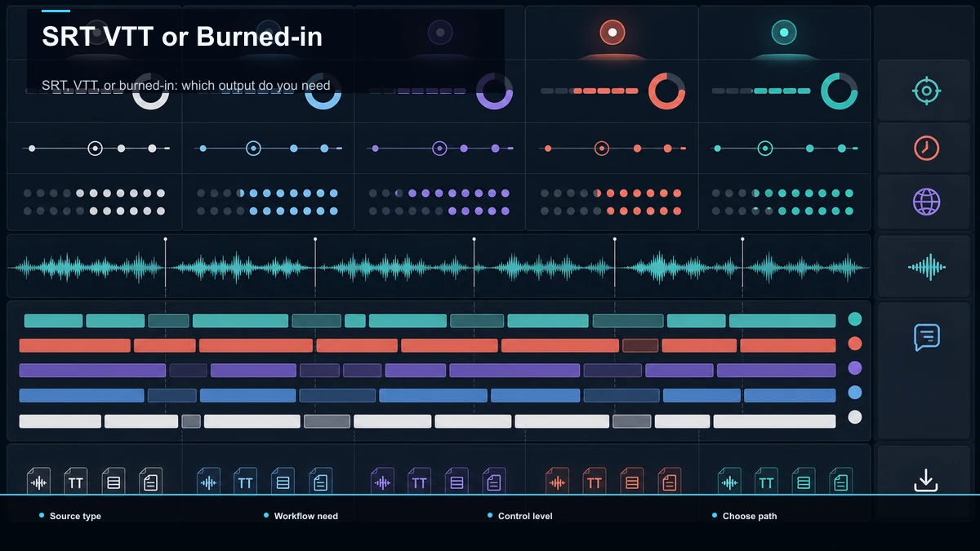
Task: Click the first waveform timeline marker
Action: tap(165, 239)
